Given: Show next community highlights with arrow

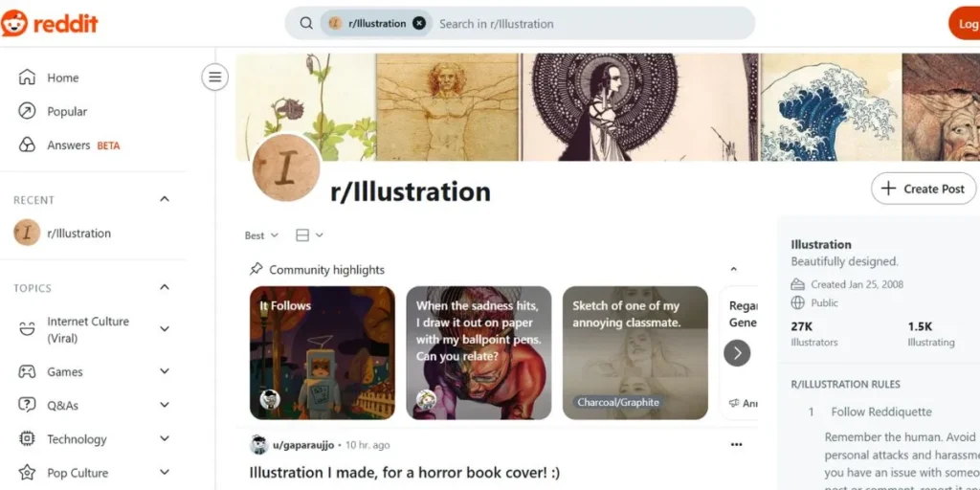Looking at the screenshot, I should tap(737, 353).
